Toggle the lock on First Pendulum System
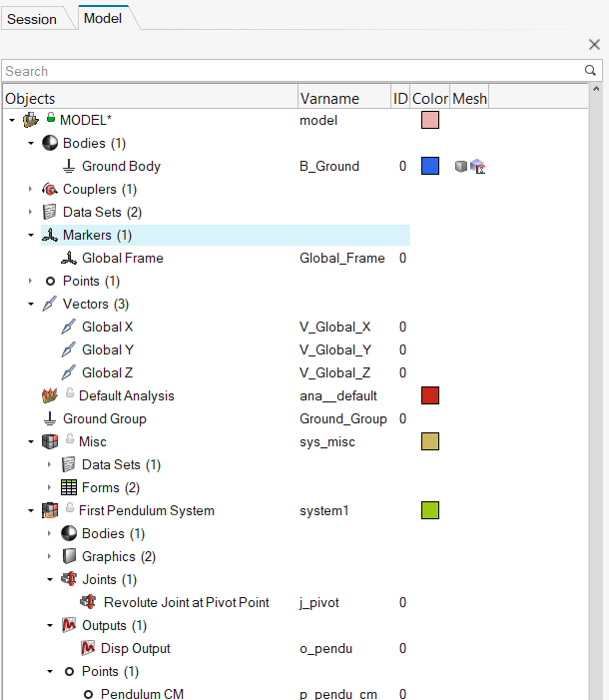The height and width of the screenshot is (700, 609). [70, 510]
